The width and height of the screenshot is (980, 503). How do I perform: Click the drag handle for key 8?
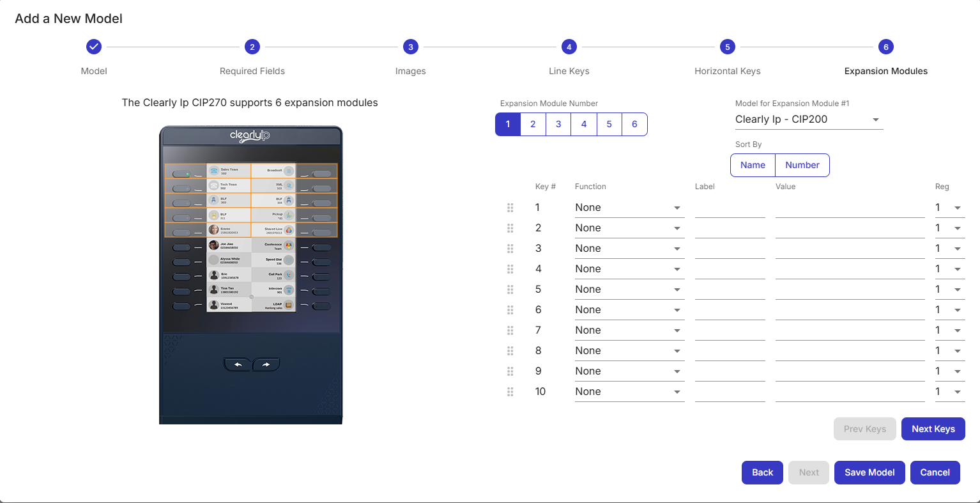(510, 351)
